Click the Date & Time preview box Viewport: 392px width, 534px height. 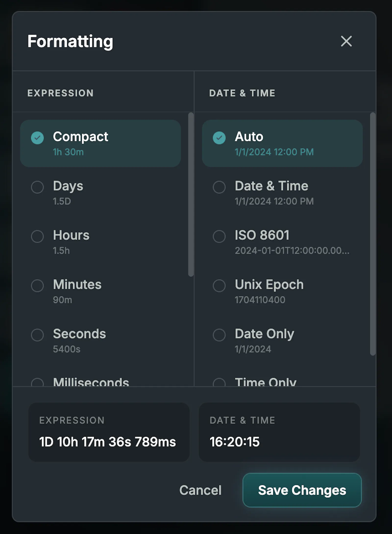[279, 432]
